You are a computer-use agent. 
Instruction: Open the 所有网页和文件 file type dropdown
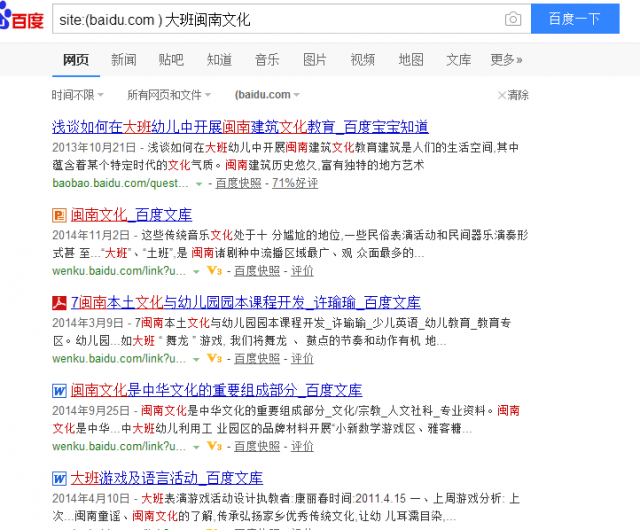point(169,95)
